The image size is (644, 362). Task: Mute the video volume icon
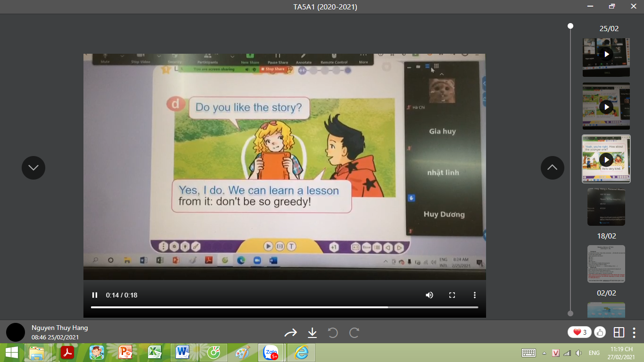click(429, 295)
